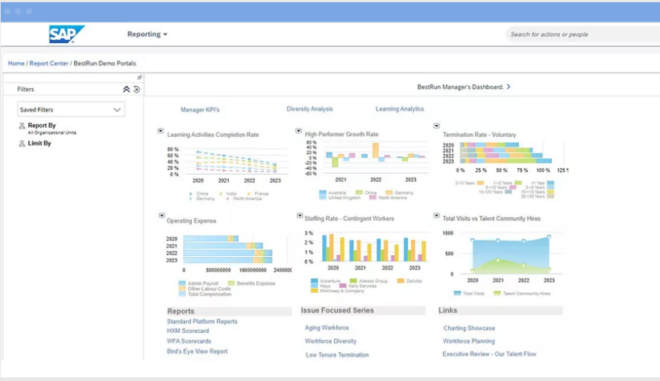Open the Reporting navigation menu

(147, 34)
